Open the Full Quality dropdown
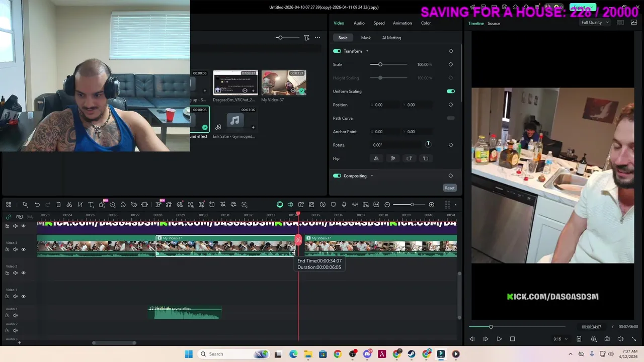This screenshot has height=362, width=644. (595, 23)
